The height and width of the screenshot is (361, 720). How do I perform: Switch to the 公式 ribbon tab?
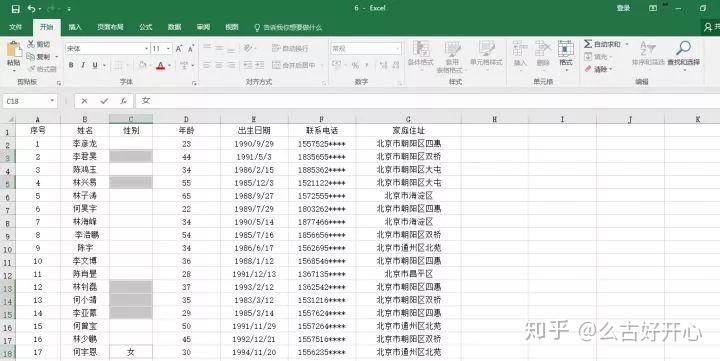click(x=146, y=27)
